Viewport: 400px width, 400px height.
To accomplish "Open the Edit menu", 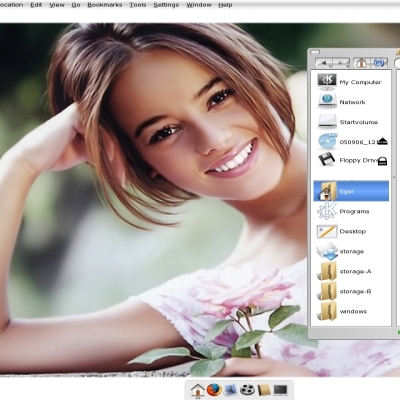I will click(x=36, y=5).
